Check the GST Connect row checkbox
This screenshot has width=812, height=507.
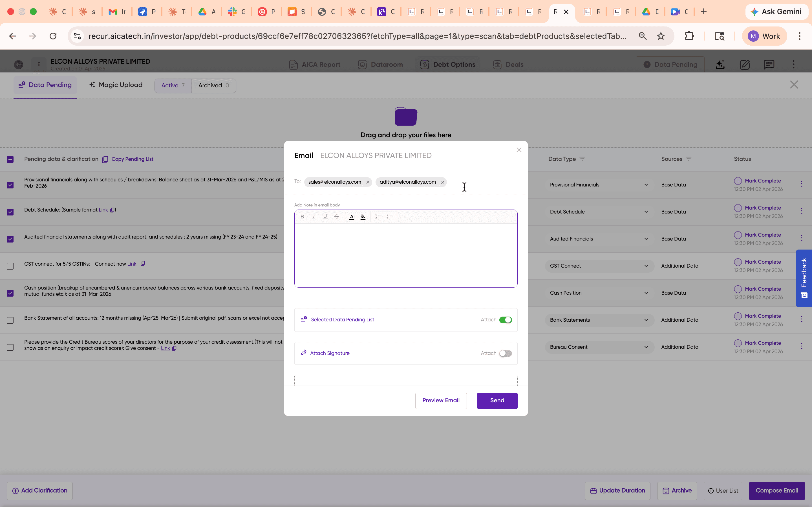[x=10, y=266]
